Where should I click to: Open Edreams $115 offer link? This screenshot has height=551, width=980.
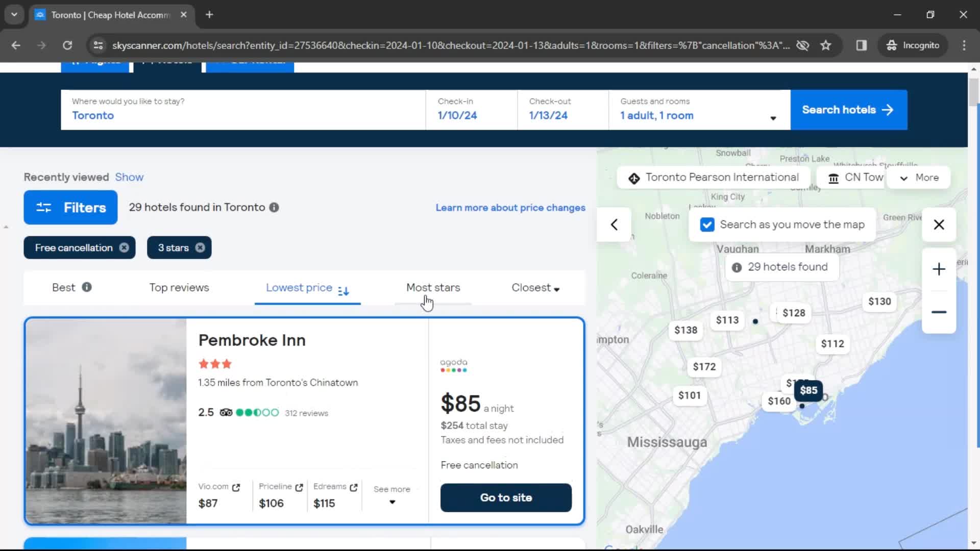tap(335, 495)
